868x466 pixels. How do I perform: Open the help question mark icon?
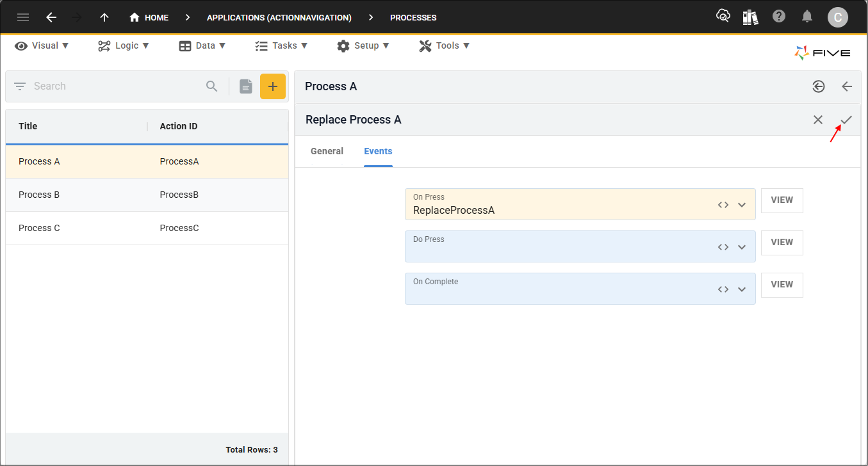tap(779, 17)
